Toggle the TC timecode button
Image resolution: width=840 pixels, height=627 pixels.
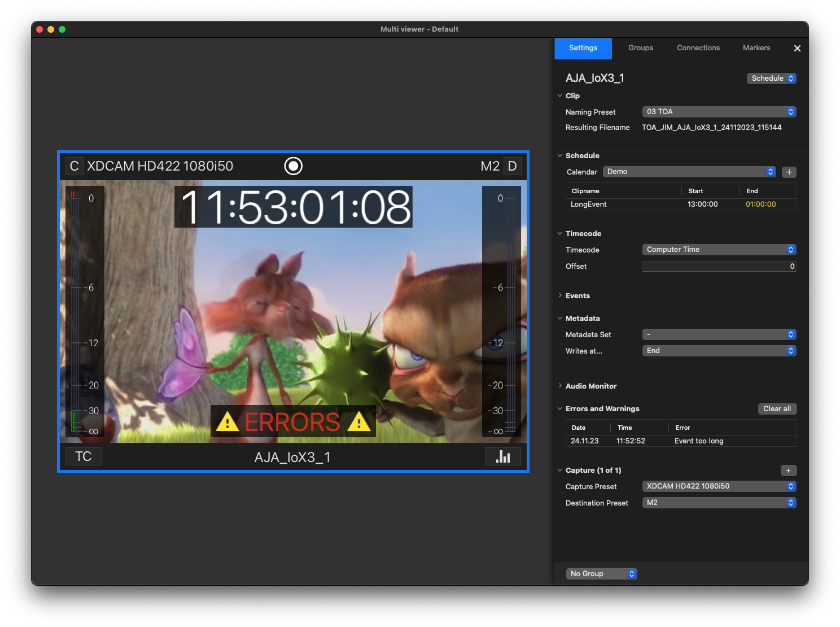84,456
